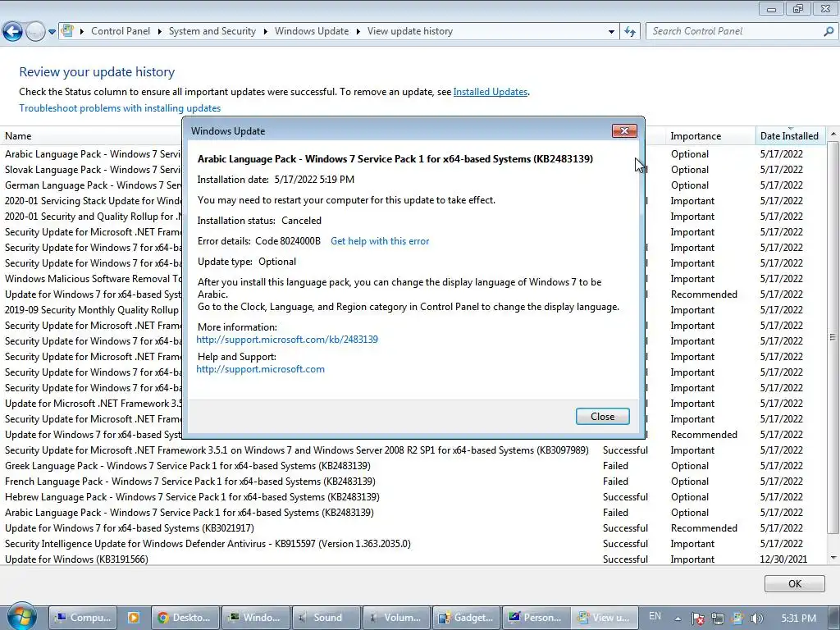Switch to the Windo... taskbar item

pos(256,618)
